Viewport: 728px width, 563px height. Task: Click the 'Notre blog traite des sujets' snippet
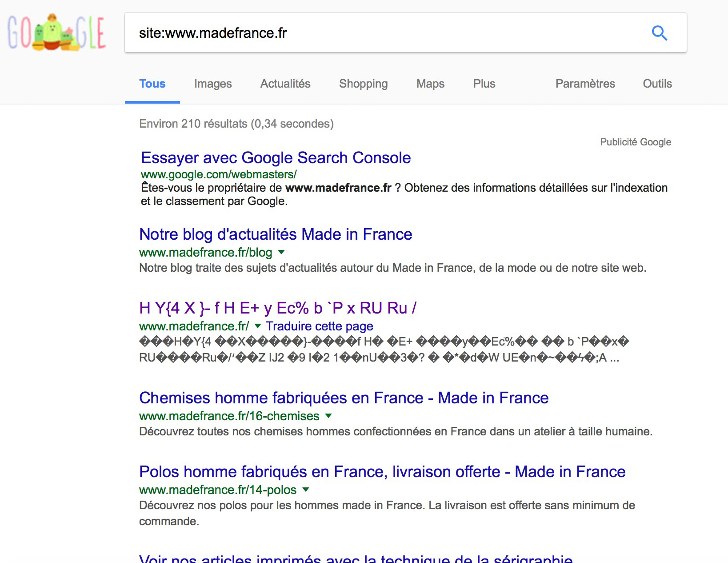tap(393, 268)
